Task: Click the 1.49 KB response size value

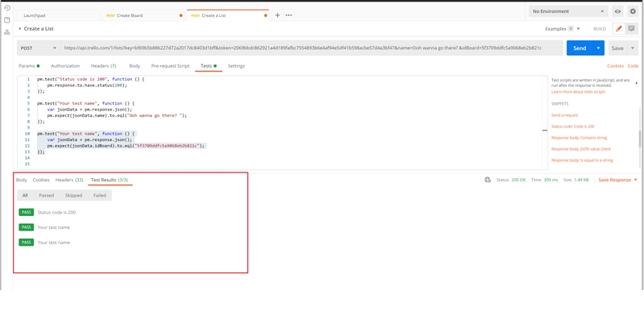Action: click(x=581, y=180)
